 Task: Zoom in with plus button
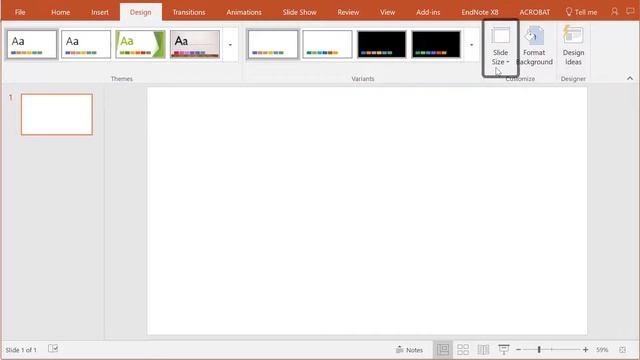(x=585, y=350)
